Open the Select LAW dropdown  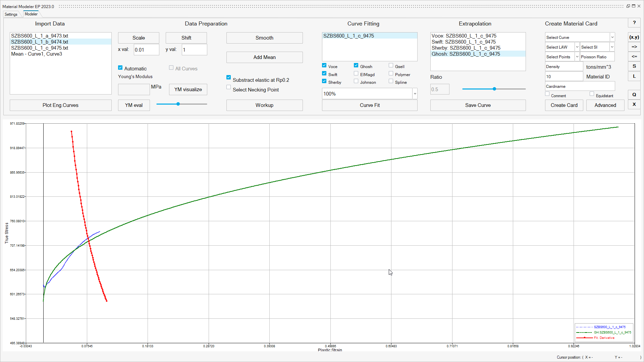pos(577,47)
